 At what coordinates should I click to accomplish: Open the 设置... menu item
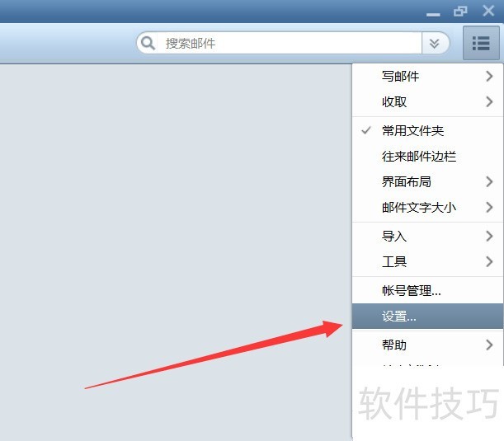click(x=399, y=317)
